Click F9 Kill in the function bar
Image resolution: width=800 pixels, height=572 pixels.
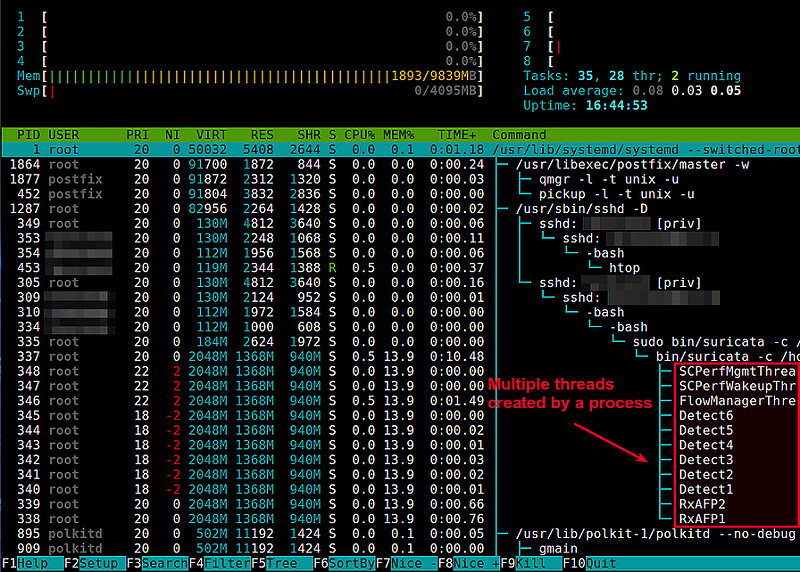pos(531,564)
